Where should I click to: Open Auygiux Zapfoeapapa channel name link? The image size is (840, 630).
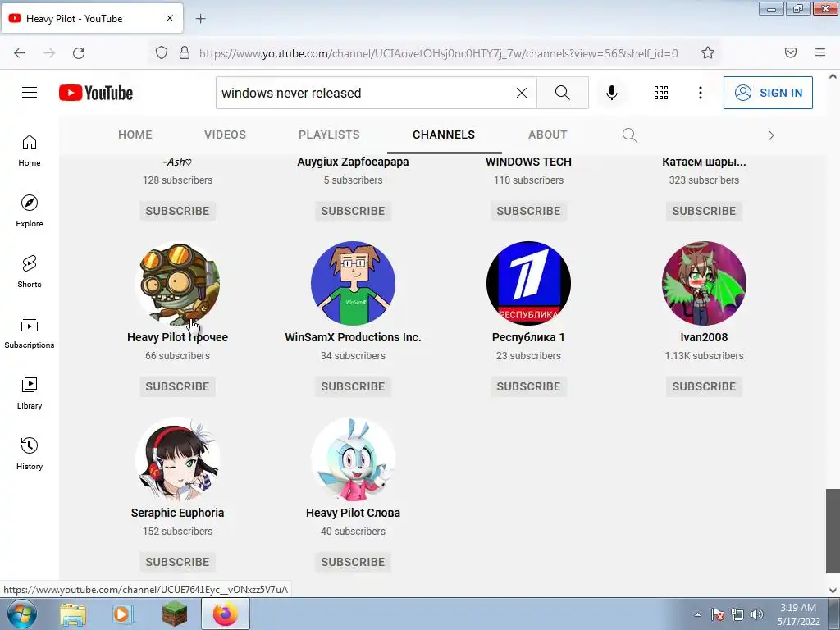[x=353, y=162]
